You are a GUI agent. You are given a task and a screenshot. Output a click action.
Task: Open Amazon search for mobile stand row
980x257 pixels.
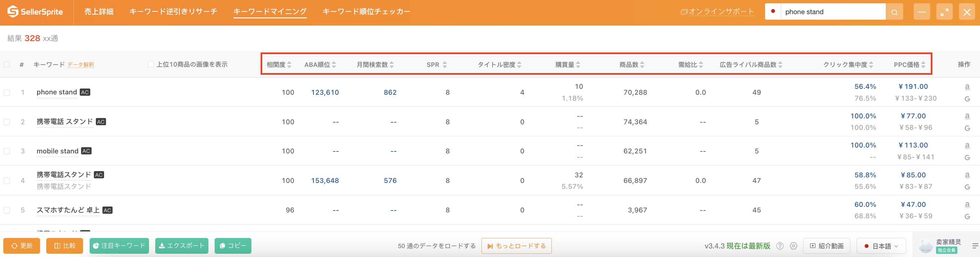[967, 146]
